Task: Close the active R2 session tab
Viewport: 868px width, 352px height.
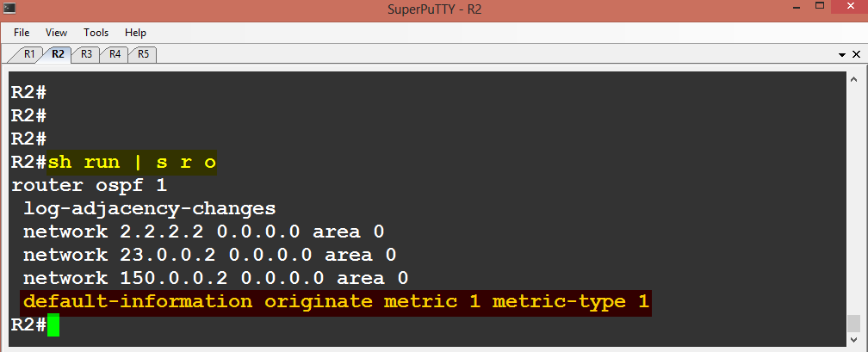Action: [856, 54]
